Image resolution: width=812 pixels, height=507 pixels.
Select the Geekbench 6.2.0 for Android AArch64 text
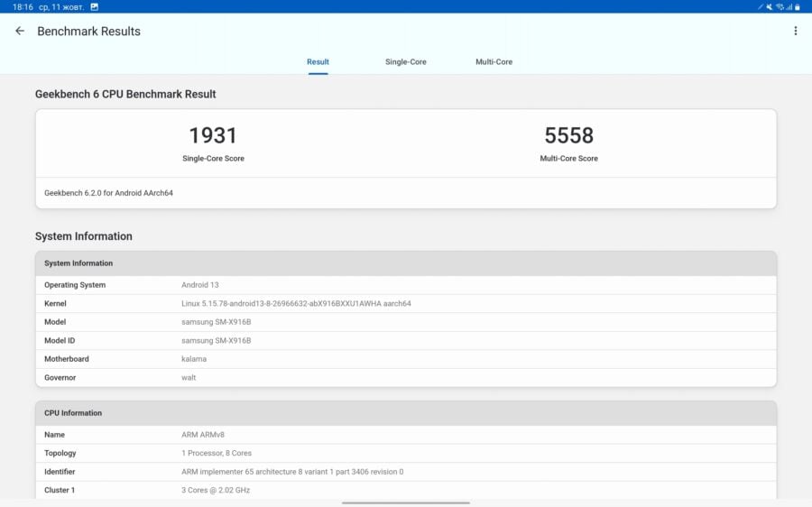(x=109, y=193)
